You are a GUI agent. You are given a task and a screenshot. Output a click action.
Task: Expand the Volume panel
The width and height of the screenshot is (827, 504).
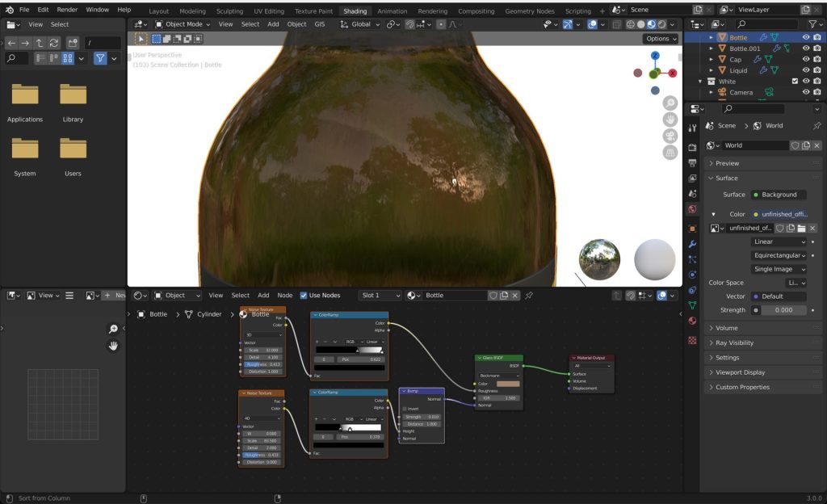(727, 328)
